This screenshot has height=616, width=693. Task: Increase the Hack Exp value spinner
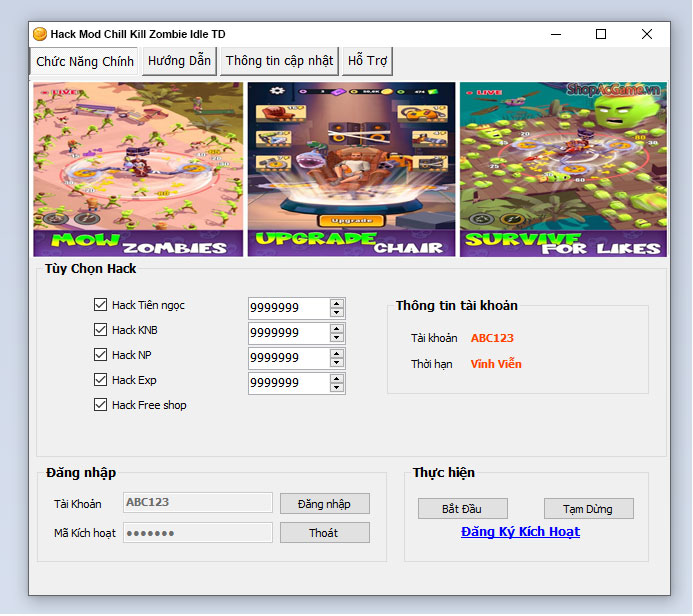point(337,378)
